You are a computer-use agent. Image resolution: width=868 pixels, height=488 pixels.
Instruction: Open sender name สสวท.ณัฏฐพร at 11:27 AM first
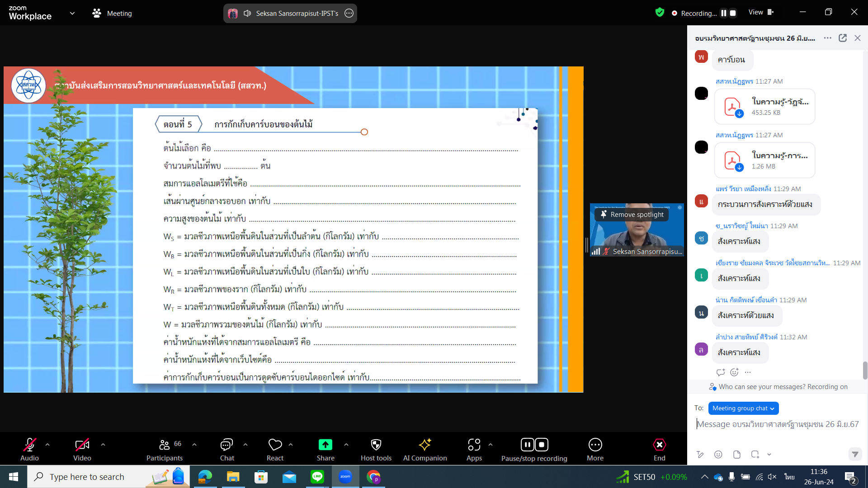pos(734,81)
